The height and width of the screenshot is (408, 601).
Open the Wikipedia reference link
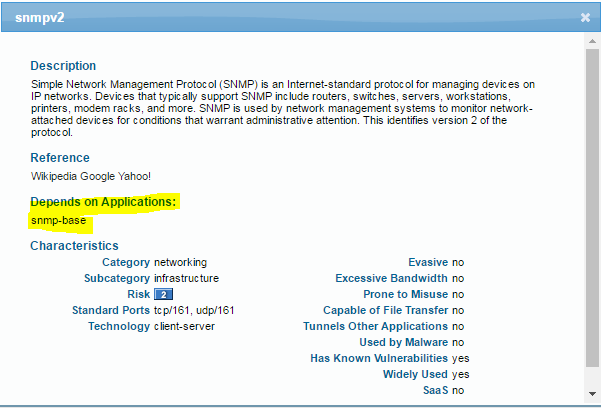tap(54, 176)
